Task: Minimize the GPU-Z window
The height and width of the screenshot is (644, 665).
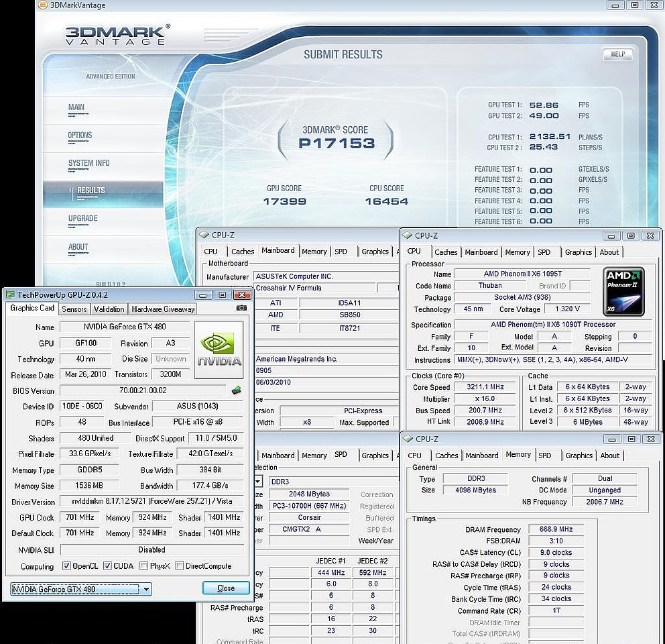Action: [203, 294]
